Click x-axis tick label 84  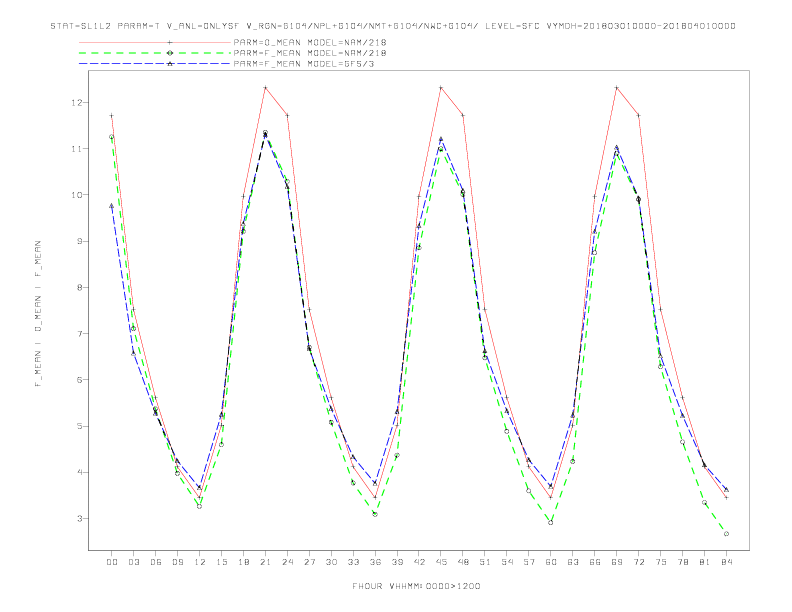click(726, 562)
